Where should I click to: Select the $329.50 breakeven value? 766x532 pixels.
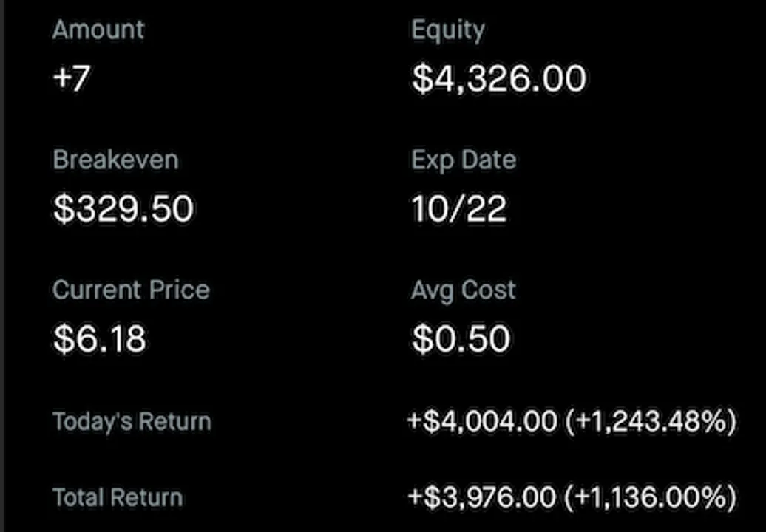(123, 209)
